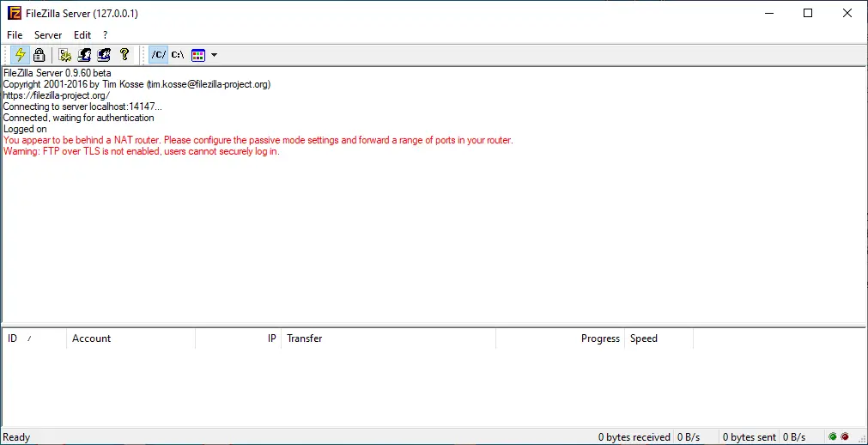The image size is (868, 445).
Task: Click the yellow question mark help icon
Action: pos(124,55)
